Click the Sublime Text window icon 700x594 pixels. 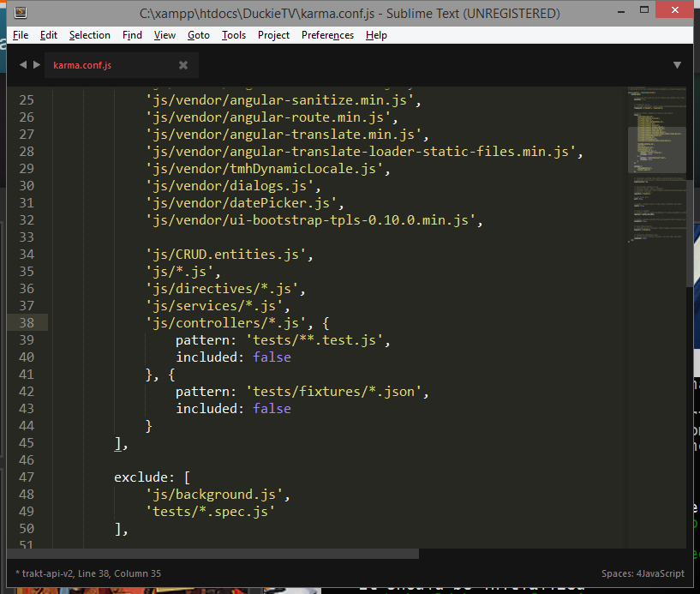coord(21,13)
